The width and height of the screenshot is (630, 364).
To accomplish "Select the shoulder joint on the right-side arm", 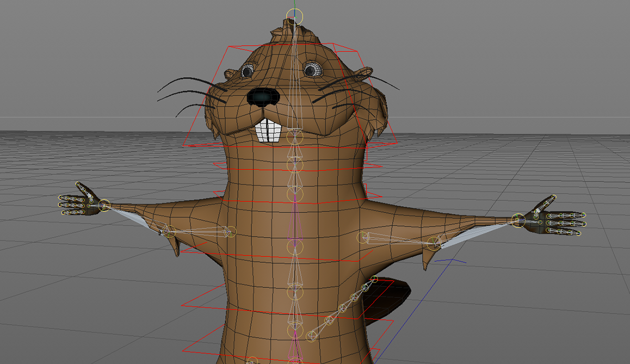I will [362, 238].
